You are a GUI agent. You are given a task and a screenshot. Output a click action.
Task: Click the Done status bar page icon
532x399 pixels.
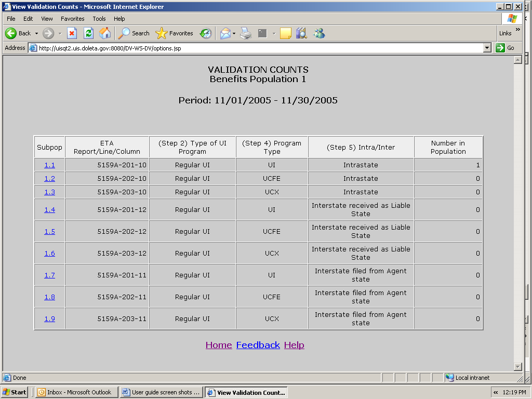tap(7, 378)
